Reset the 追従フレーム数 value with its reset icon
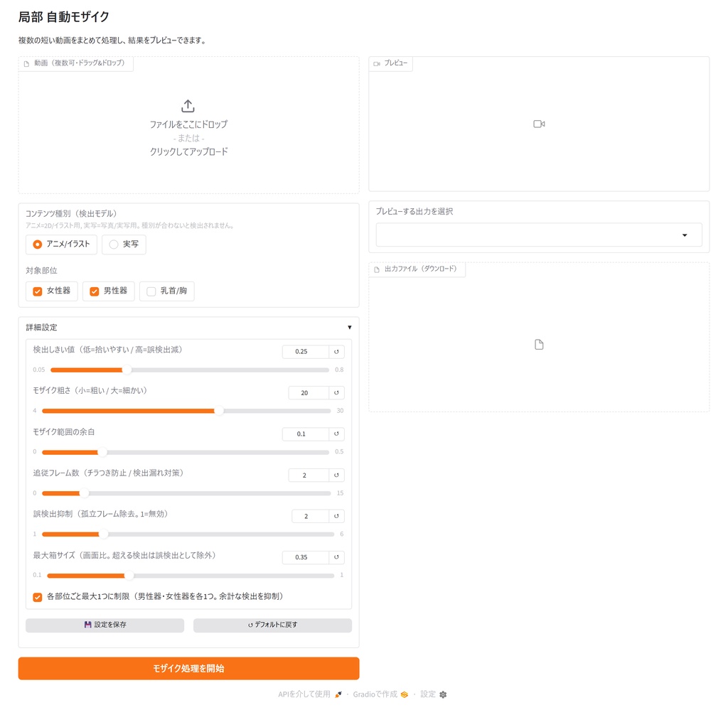 [336, 475]
